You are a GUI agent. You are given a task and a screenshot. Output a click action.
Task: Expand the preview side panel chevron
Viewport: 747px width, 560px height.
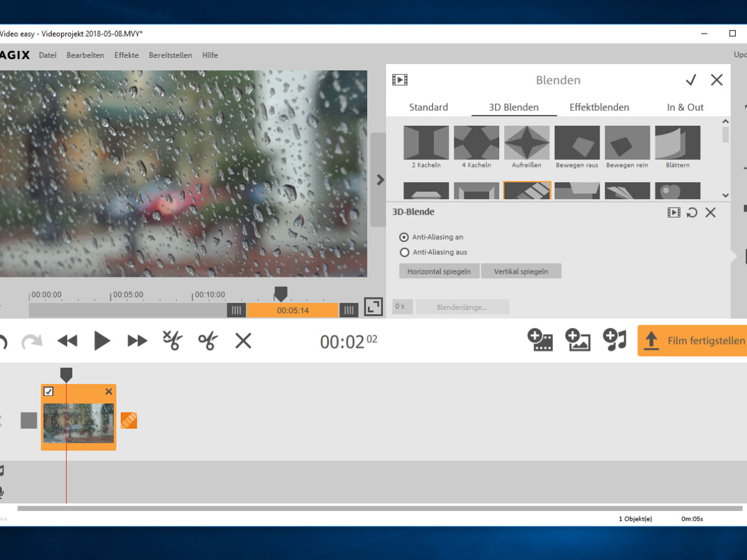pyautogui.click(x=380, y=179)
